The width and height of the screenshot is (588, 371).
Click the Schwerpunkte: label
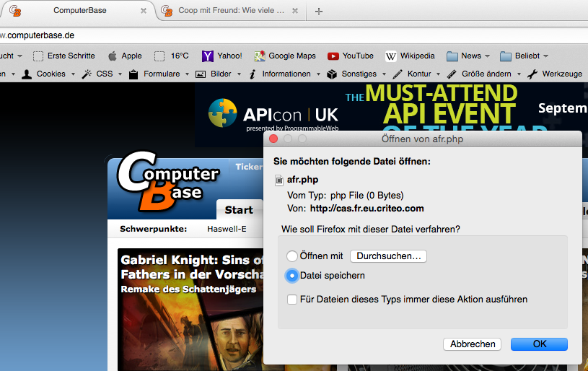(154, 230)
